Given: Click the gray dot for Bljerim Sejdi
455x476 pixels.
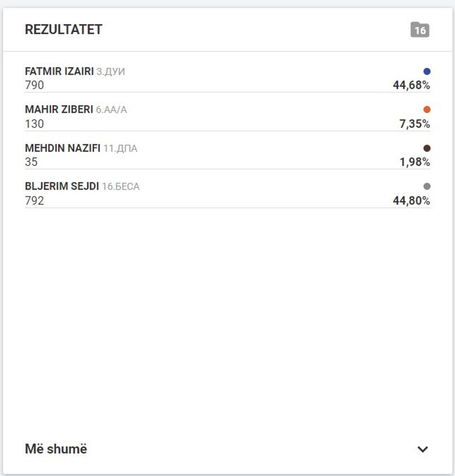Looking at the screenshot, I should coord(427,187).
